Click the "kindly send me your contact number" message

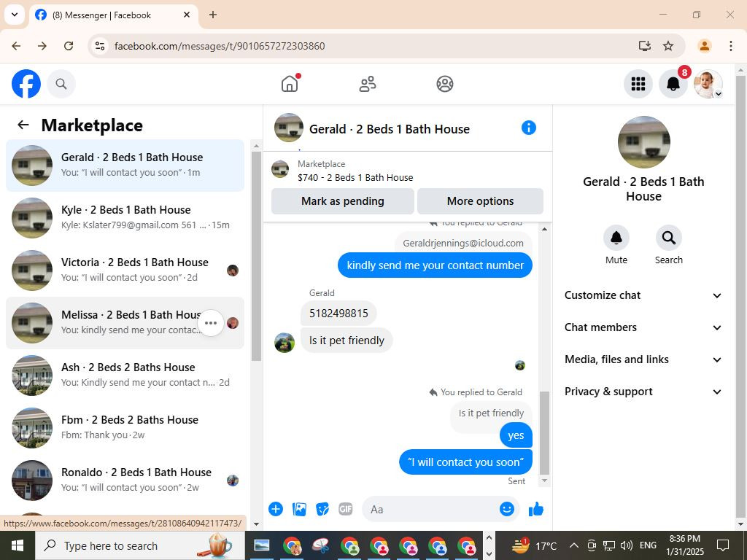(x=435, y=265)
